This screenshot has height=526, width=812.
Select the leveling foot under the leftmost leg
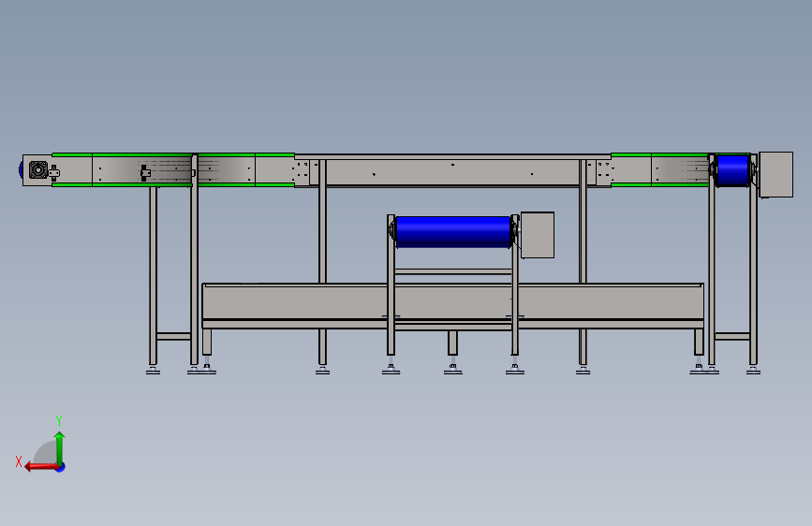click(153, 370)
